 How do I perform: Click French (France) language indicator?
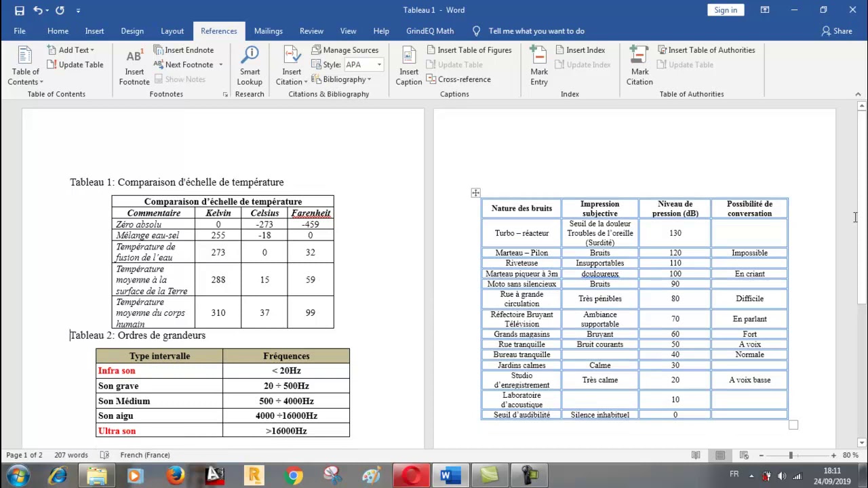145,455
